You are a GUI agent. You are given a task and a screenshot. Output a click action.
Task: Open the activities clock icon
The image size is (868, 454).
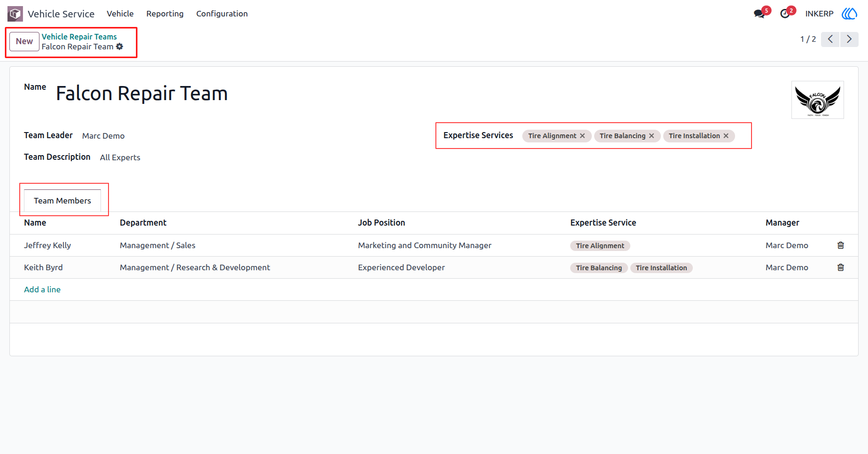785,14
